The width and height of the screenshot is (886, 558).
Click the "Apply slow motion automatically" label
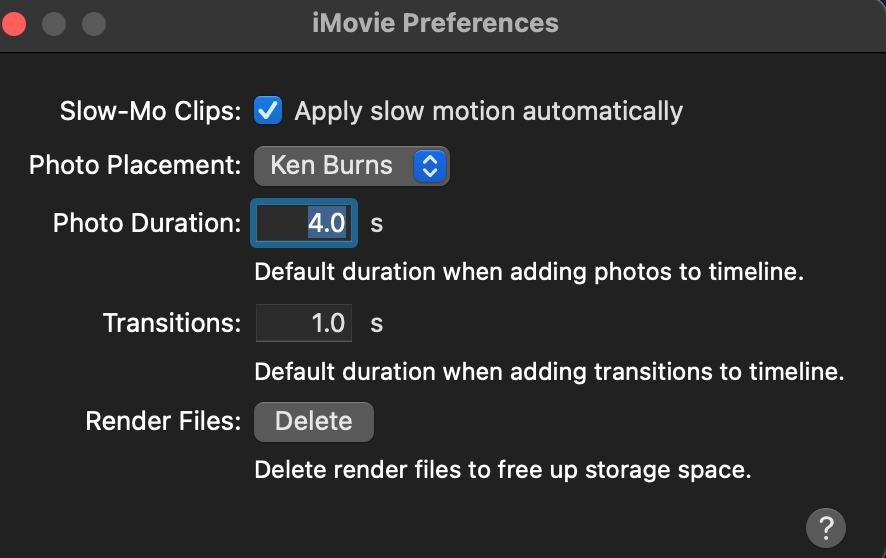click(x=488, y=111)
